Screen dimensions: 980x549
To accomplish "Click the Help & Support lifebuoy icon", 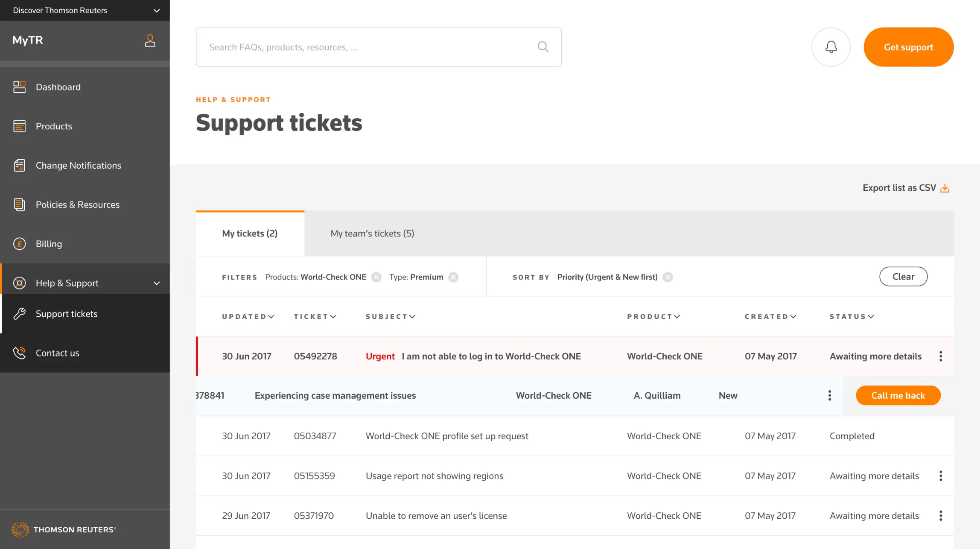I will pos(19,283).
